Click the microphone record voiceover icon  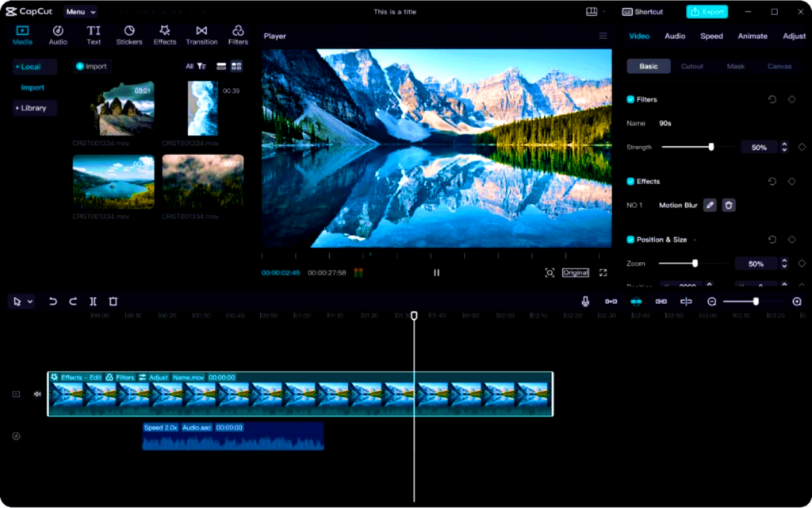pyautogui.click(x=585, y=302)
